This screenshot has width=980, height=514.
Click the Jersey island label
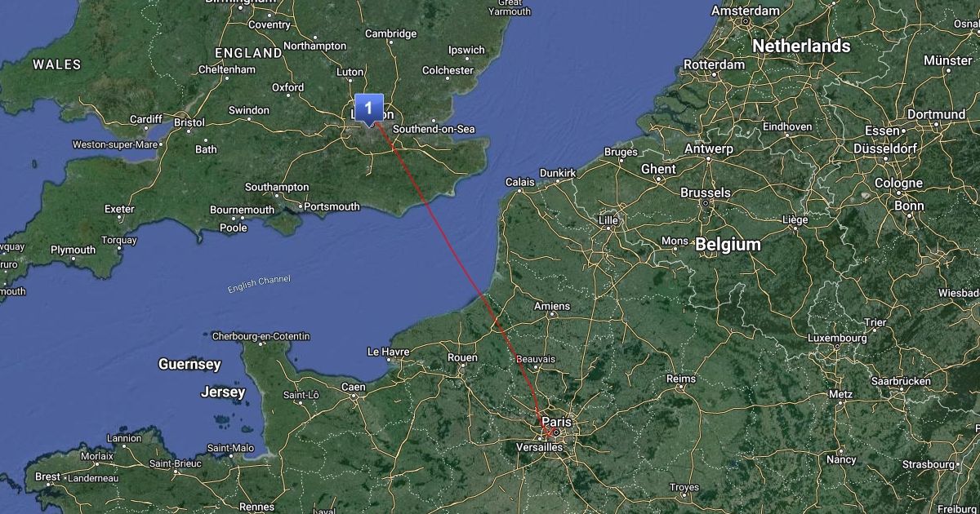point(223,392)
